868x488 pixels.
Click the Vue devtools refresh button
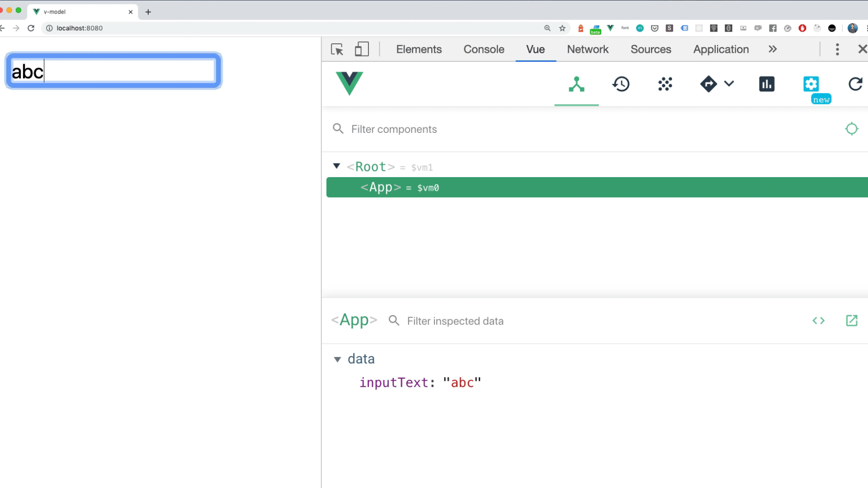click(x=855, y=84)
